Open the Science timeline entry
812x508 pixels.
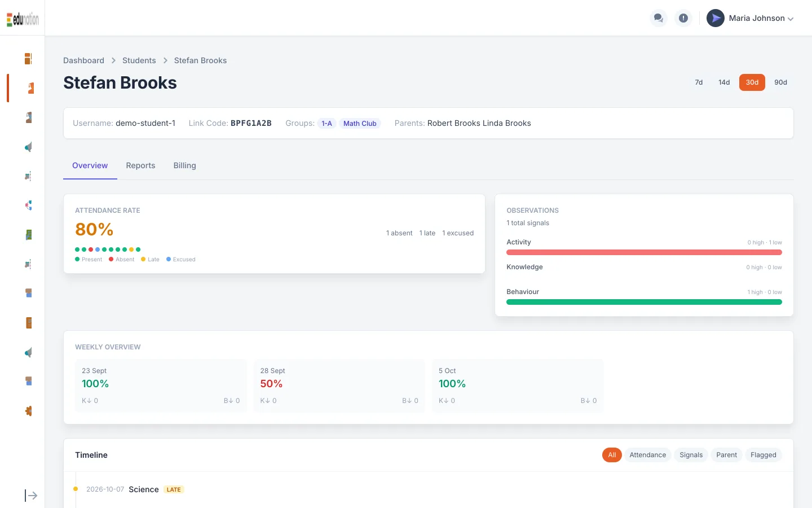[x=144, y=489]
